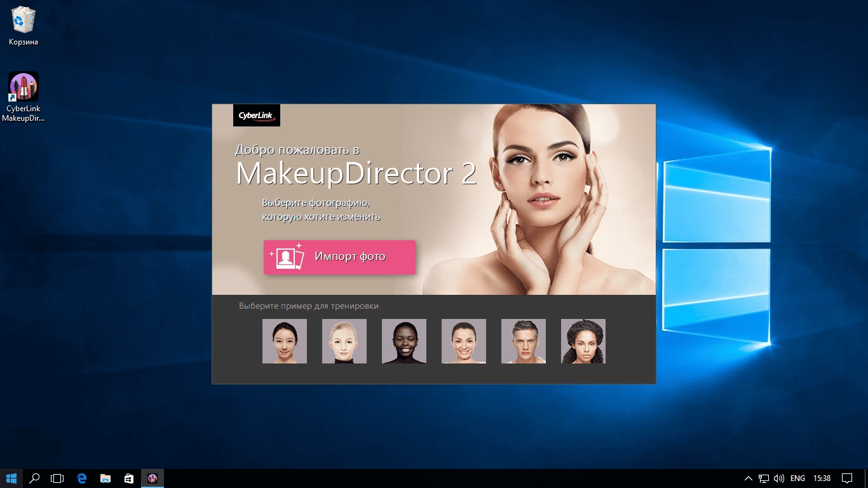Click the volume speaker tray icon

[x=779, y=478]
